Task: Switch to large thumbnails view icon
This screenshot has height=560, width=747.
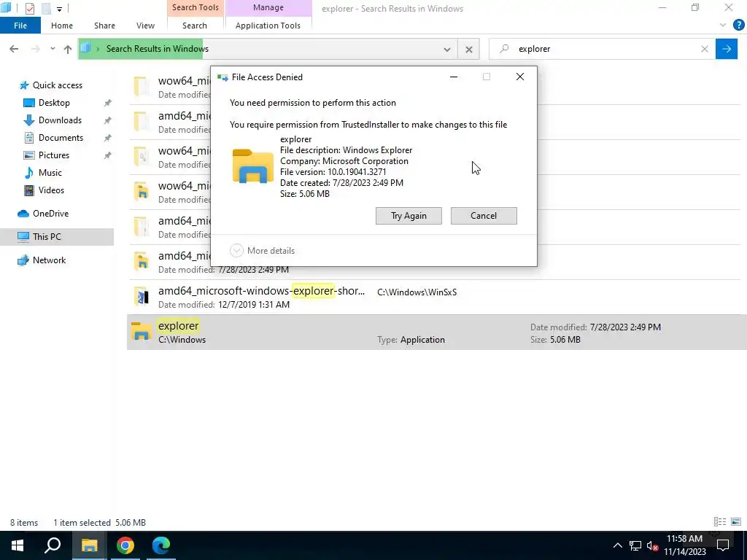Action: click(736, 522)
